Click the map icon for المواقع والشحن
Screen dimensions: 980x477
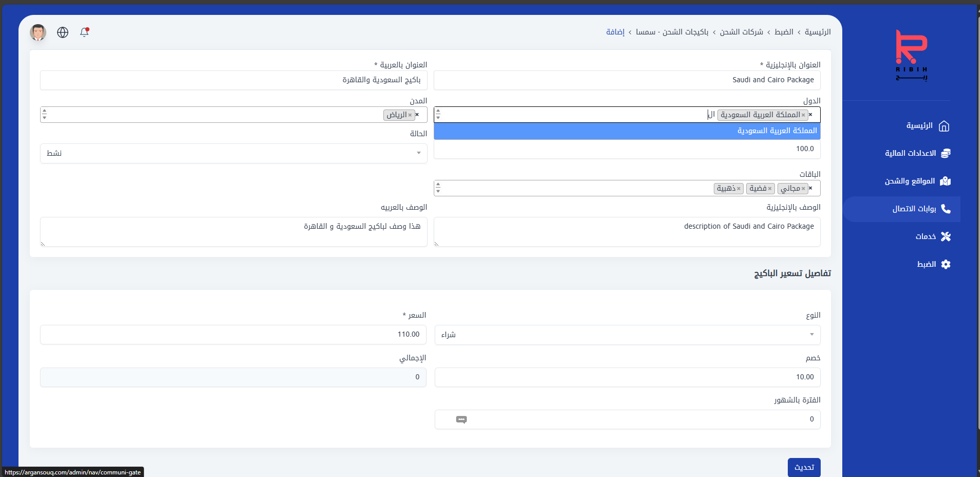(x=945, y=181)
